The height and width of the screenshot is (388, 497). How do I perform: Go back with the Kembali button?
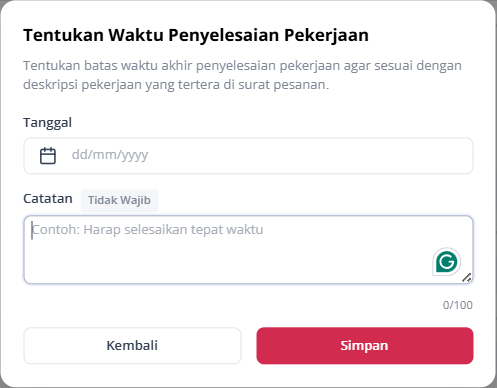click(132, 346)
